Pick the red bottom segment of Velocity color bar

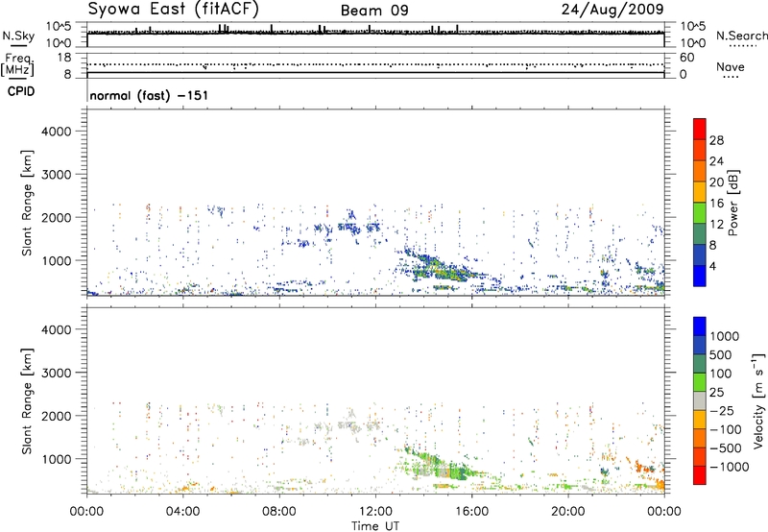[700, 475]
